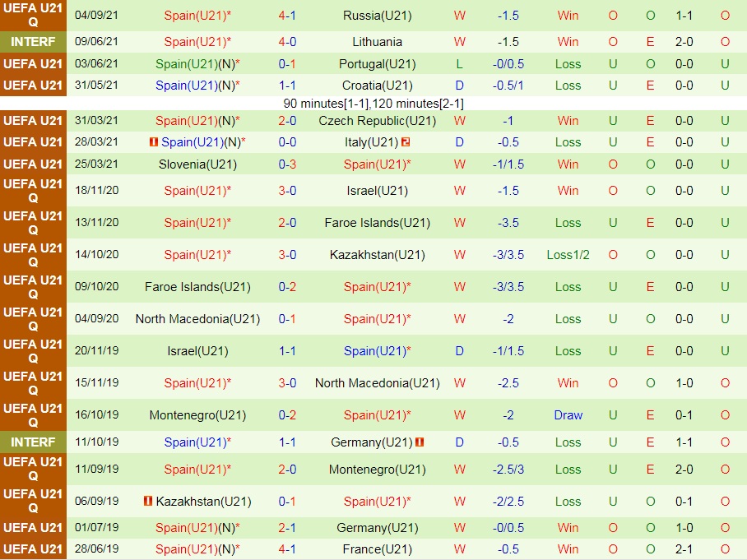Open France(U21) team link

point(378,549)
